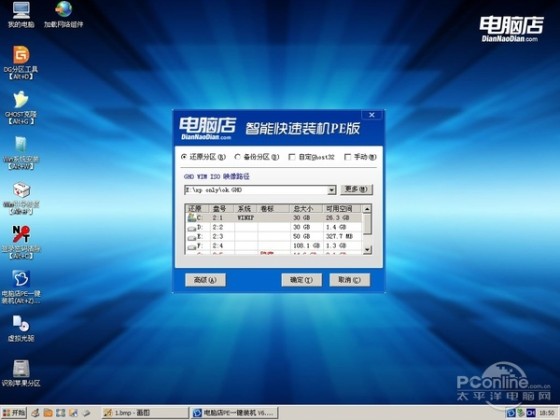Click the green safely remove tray icon
560x420 pixels.
(x=521, y=413)
